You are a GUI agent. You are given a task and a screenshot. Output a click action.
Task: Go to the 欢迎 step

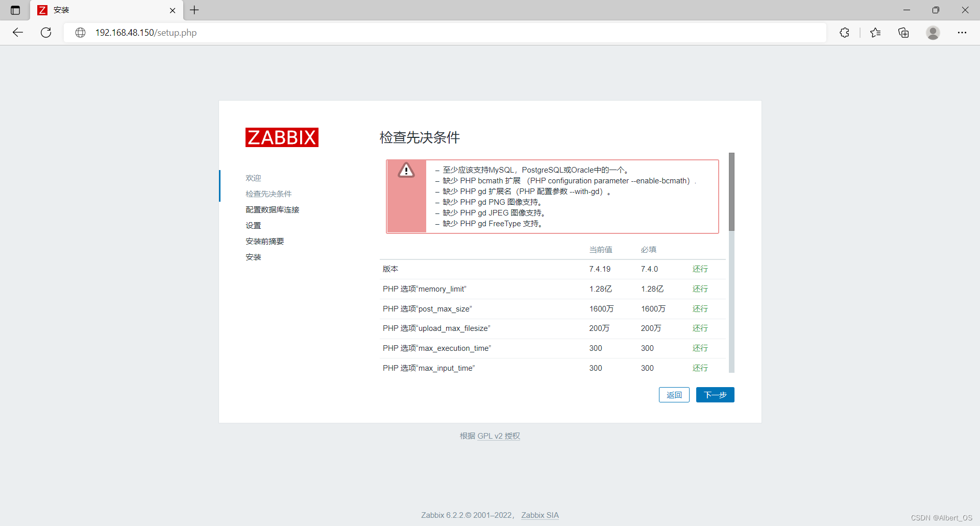point(253,178)
